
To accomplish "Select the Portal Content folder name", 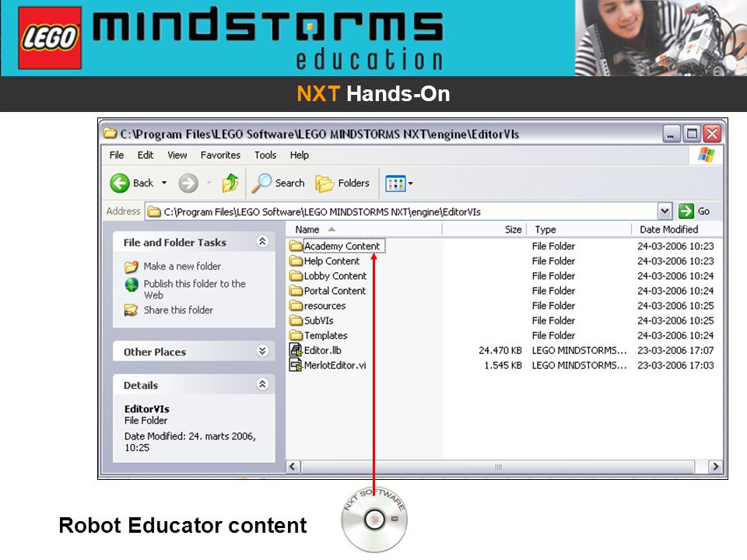I will 335,290.
